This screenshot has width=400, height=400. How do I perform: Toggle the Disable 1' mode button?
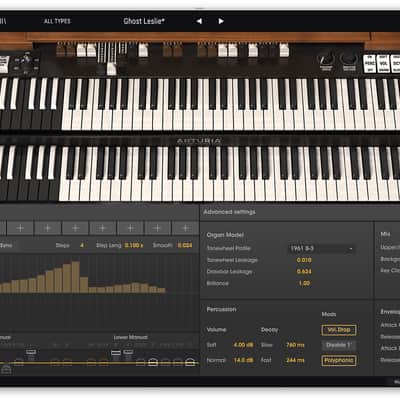click(339, 345)
